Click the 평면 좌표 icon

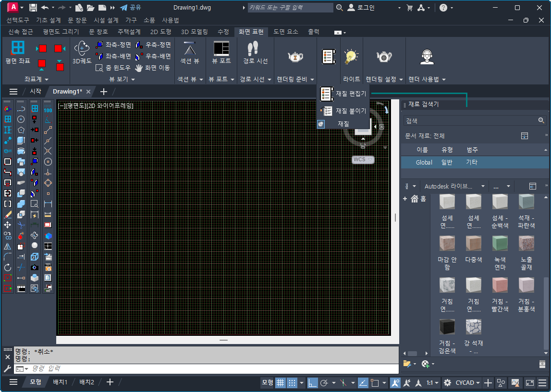click(x=18, y=48)
